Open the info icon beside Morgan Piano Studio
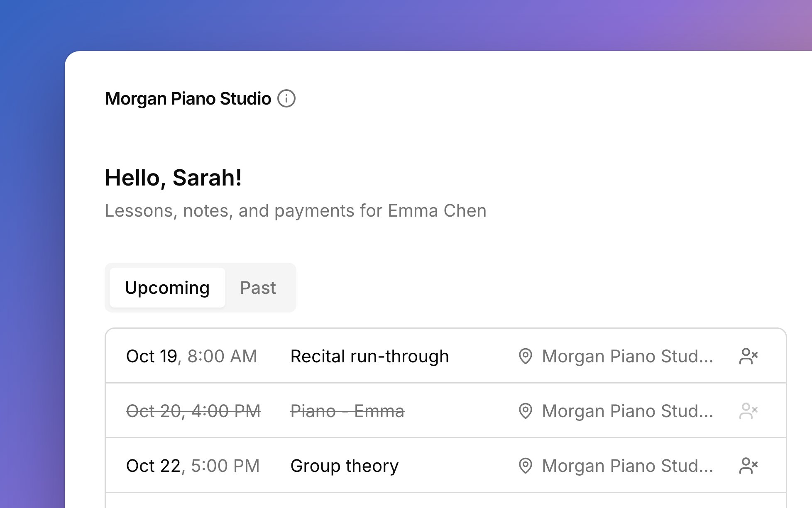The width and height of the screenshot is (812, 508). point(286,99)
